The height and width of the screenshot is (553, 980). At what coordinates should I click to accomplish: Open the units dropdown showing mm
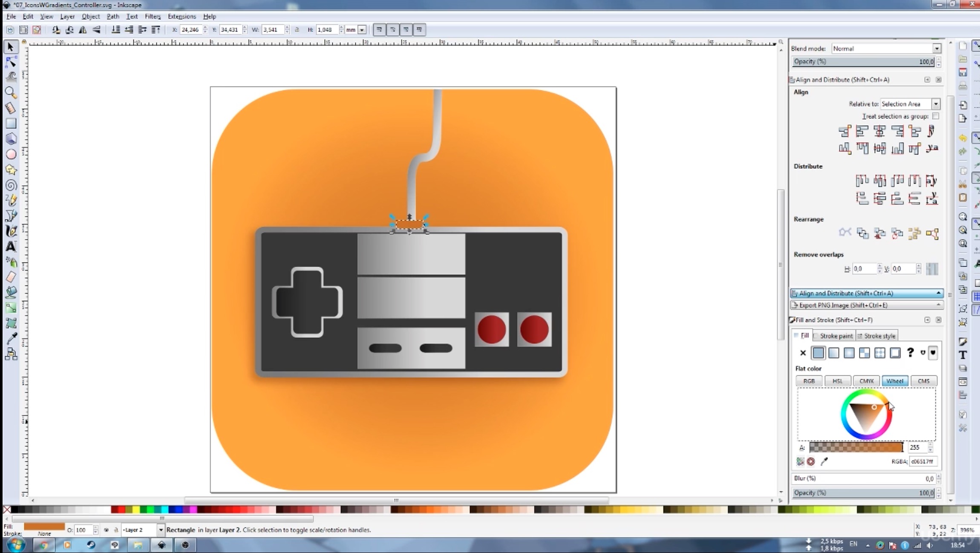(362, 29)
